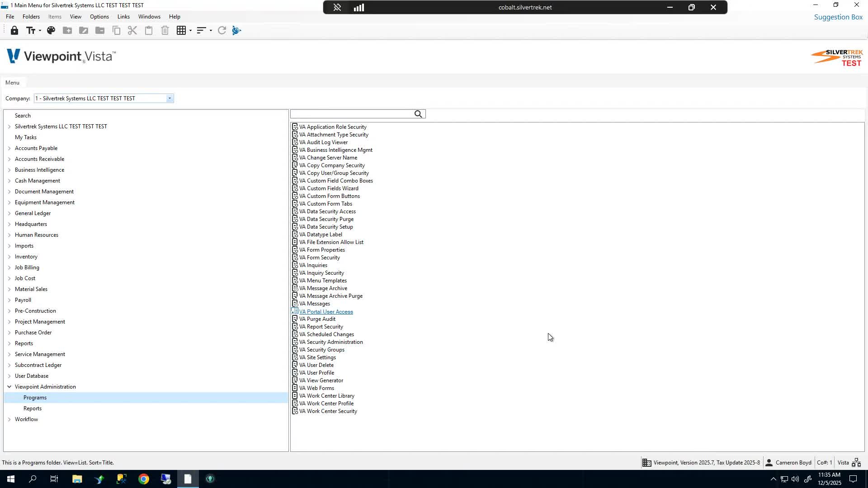Open File Explorer from the taskbar
Screen dimensions: 868x488
coord(77,479)
